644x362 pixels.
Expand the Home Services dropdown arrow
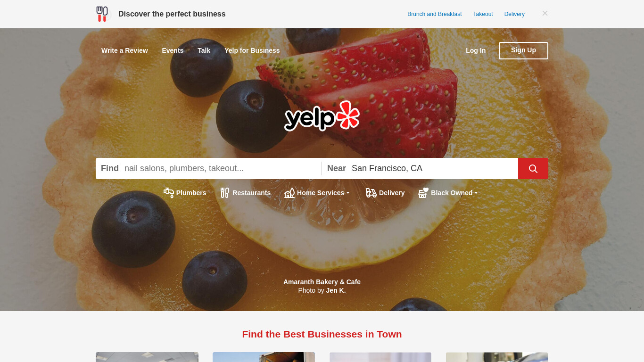[x=348, y=193]
